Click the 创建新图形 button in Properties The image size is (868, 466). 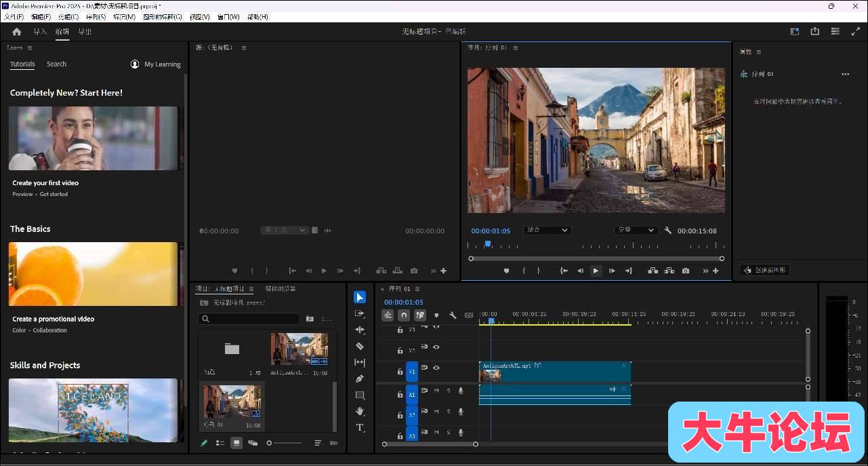click(765, 270)
